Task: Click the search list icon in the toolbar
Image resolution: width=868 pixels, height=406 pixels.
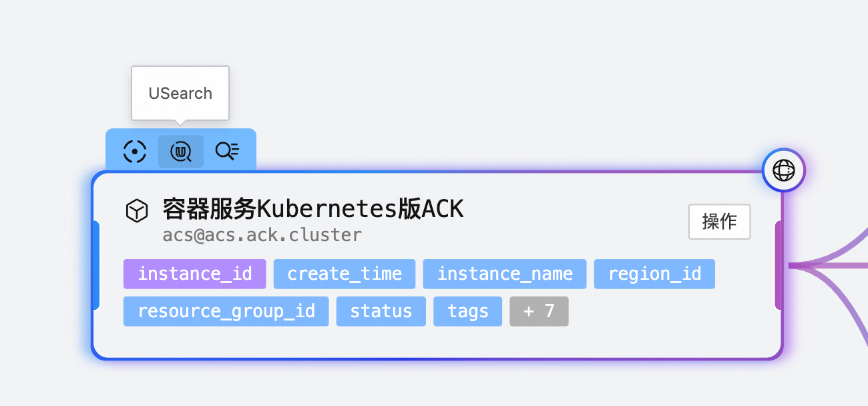Action: pyautogui.click(x=227, y=152)
